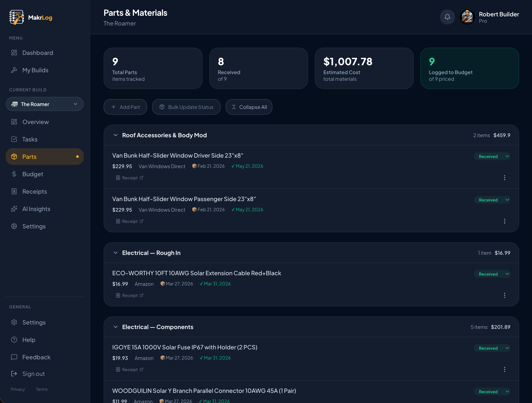
Task: Open Receipt link for Passenger Side window
Action: point(130,221)
